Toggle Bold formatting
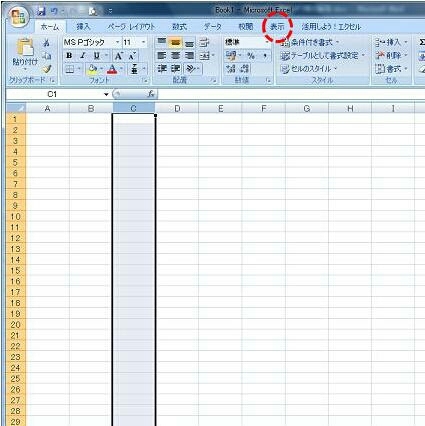This screenshot has width=425, height=426. tap(69, 56)
